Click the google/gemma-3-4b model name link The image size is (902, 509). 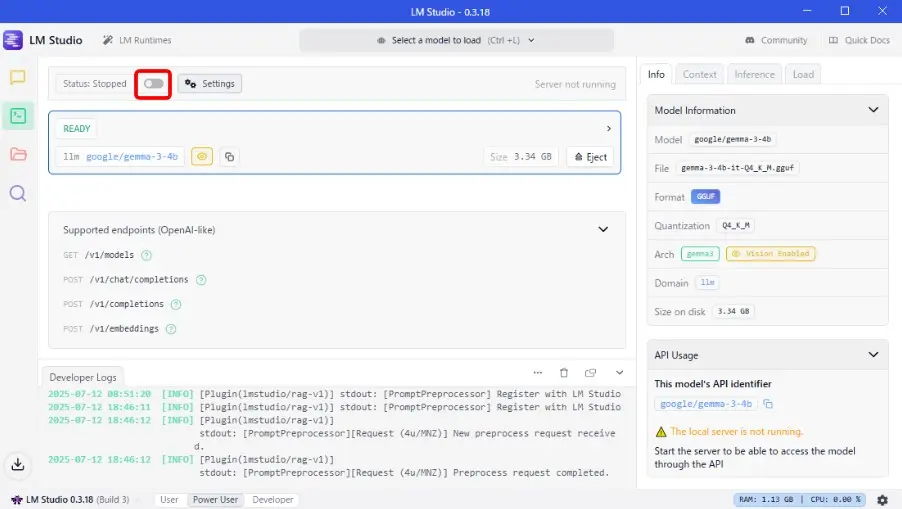(x=132, y=156)
